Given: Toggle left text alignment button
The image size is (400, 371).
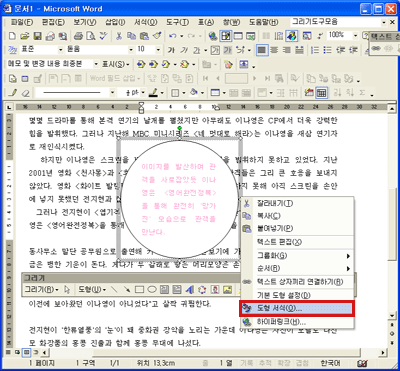Looking at the screenshot, I should 262,50.
